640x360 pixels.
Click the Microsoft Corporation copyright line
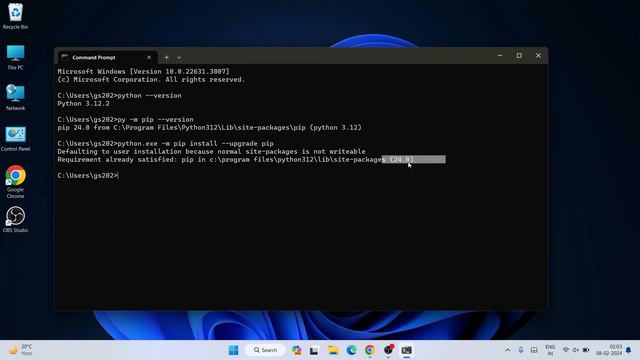tap(151, 80)
